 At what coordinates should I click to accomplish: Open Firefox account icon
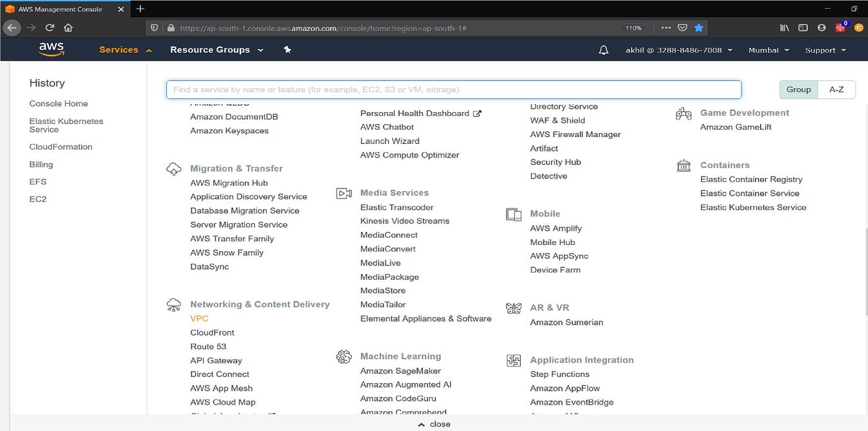click(x=821, y=27)
